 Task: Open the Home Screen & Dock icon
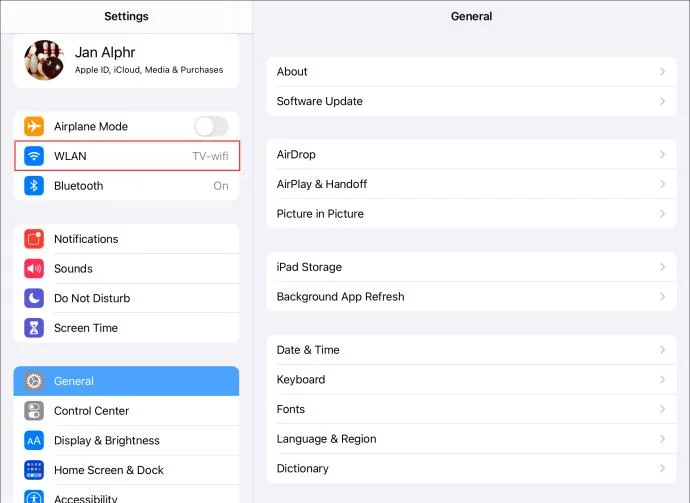34,470
